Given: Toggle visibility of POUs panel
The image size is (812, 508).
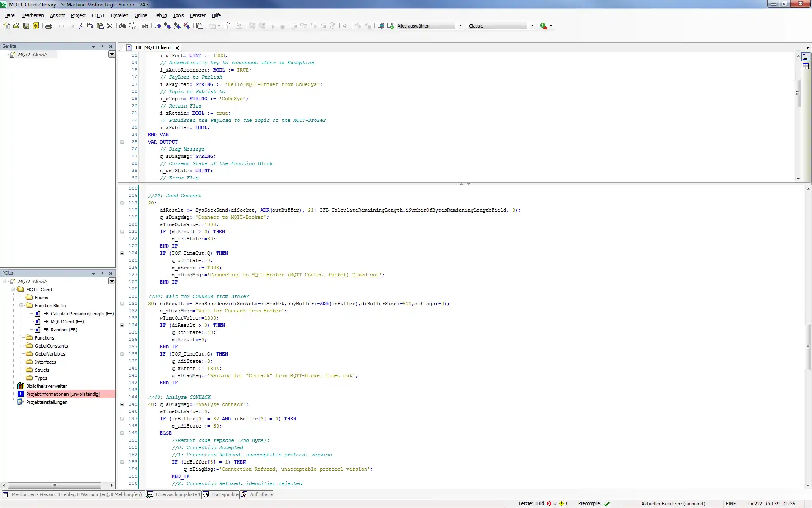Looking at the screenshot, I should [x=102, y=273].
